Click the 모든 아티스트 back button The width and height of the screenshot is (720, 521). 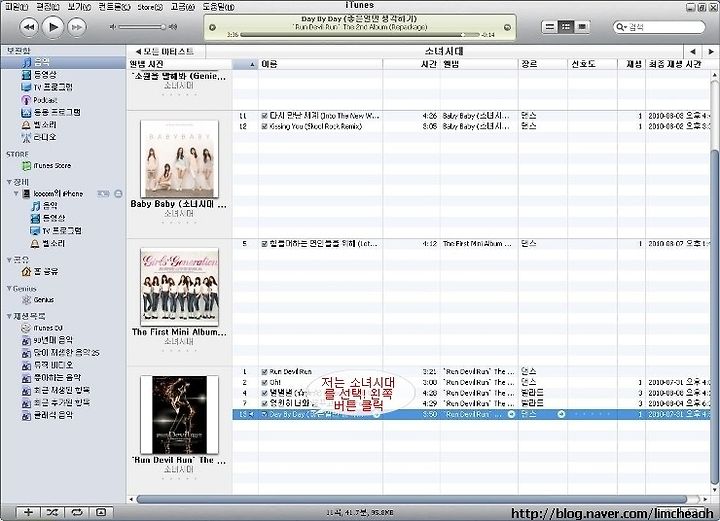point(165,51)
